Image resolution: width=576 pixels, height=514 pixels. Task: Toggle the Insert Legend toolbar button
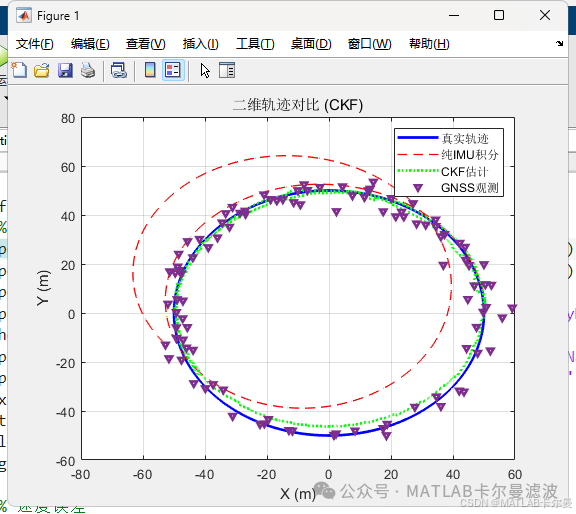pyautogui.click(x=173, y=70)
